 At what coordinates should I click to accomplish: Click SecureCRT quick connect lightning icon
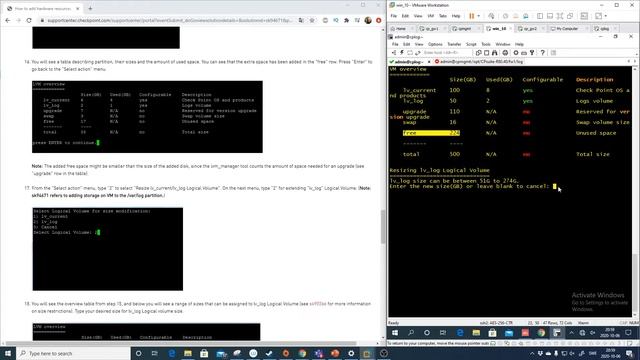(x=402, y=53)
